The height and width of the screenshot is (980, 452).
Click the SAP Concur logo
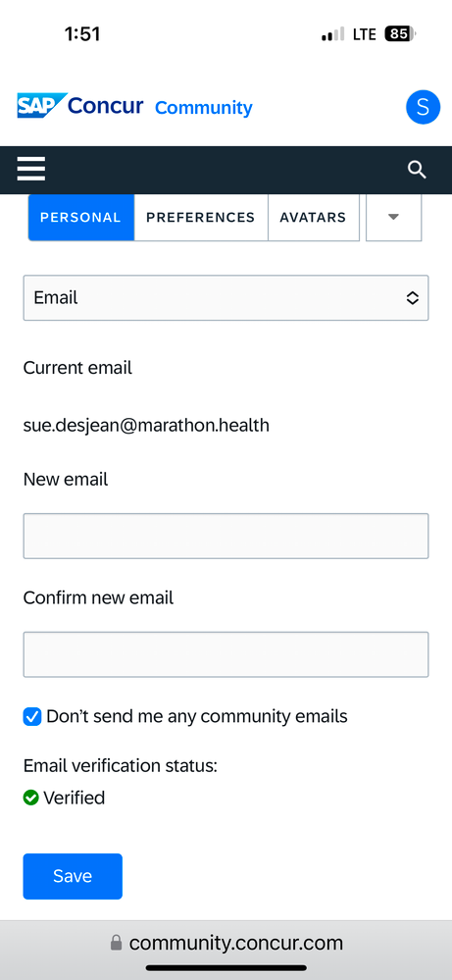[x=80, y=106]
